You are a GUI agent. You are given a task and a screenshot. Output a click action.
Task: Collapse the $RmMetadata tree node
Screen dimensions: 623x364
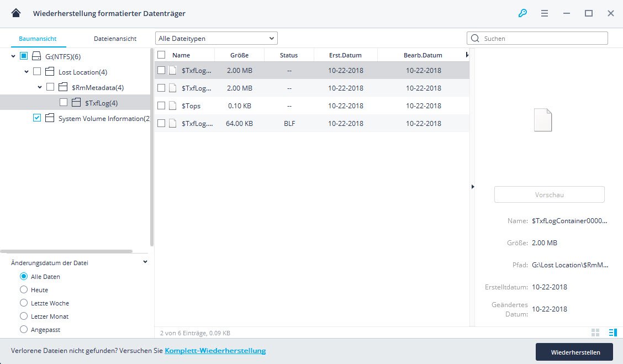coord(40,87)
